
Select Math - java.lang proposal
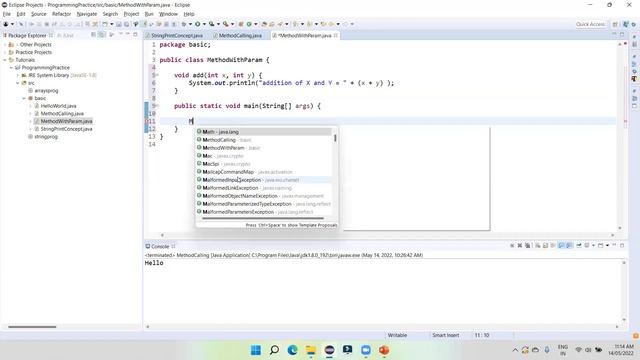264,132
